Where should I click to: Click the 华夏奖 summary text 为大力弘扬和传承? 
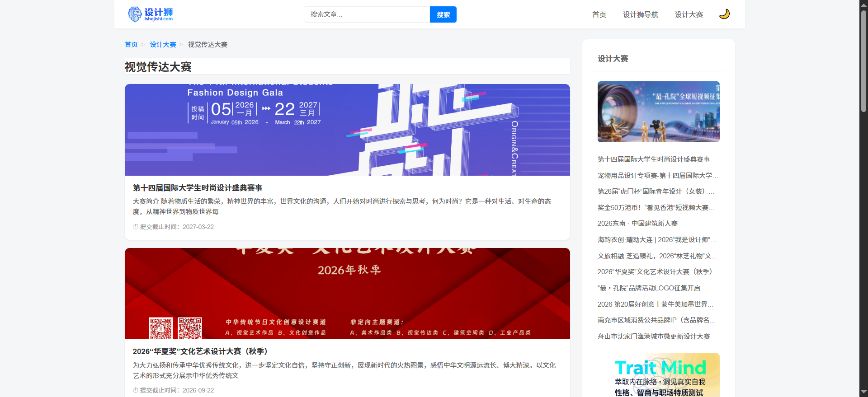coord(344,370)
